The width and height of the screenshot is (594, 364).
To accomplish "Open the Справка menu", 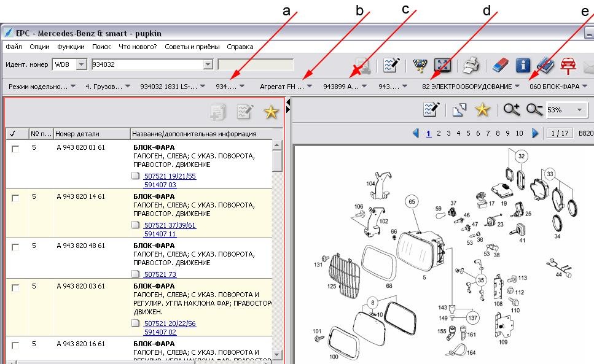I will tap(240, 47).
